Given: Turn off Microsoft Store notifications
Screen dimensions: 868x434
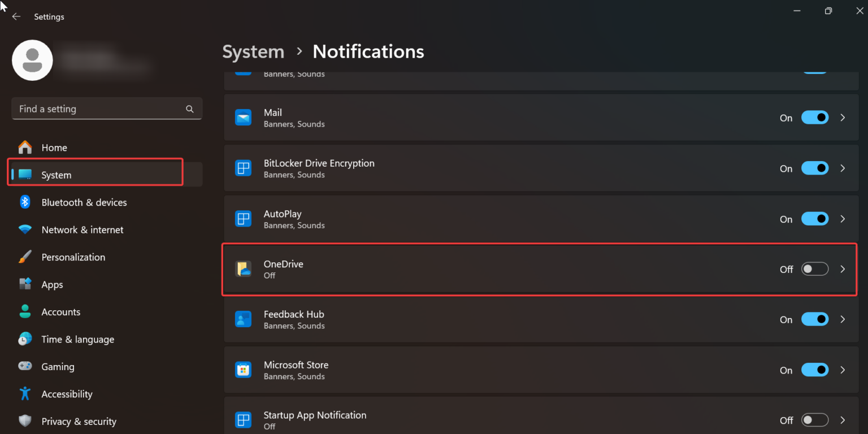Looking at the screenshot, I should tap(815, 370).
